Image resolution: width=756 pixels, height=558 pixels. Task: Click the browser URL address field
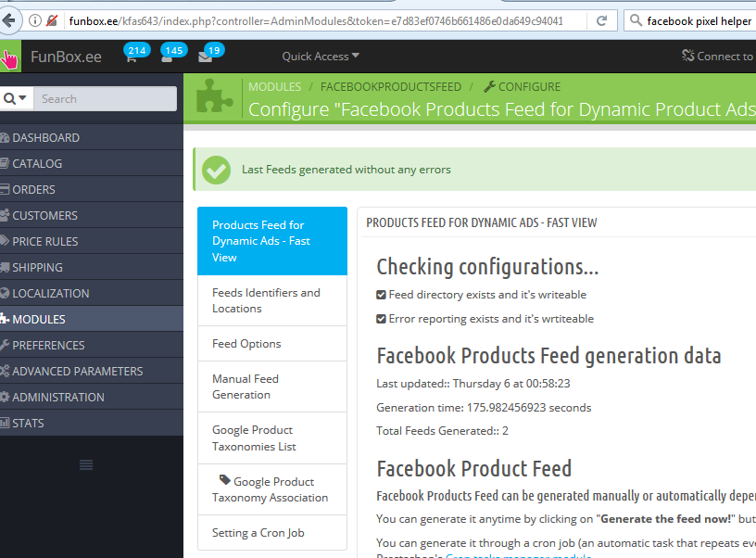pos(316,20)
